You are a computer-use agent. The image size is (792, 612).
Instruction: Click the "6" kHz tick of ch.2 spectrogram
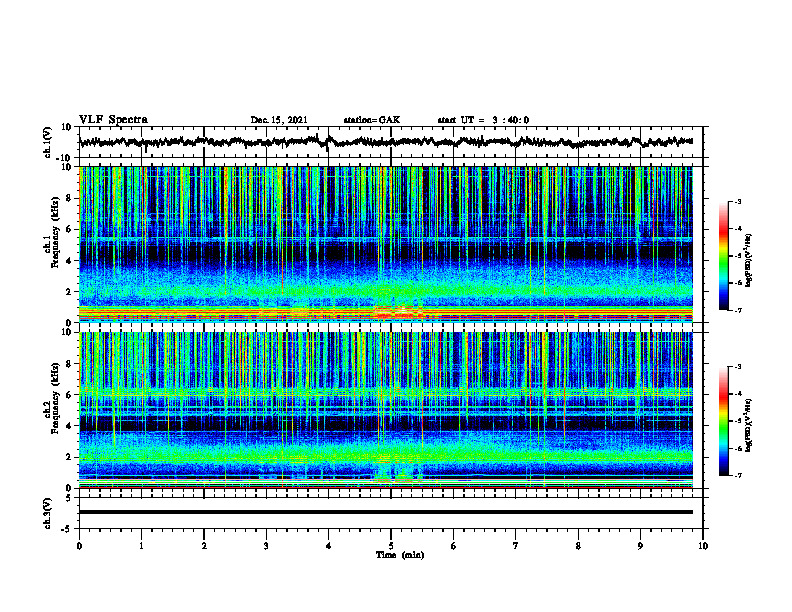tap(69, 395)
